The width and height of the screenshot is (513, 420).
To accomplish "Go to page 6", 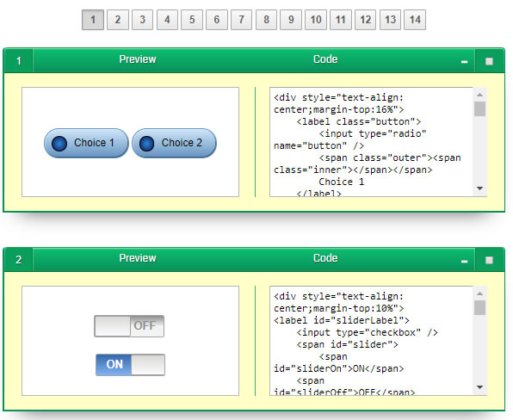I will [x=217, y=20].
